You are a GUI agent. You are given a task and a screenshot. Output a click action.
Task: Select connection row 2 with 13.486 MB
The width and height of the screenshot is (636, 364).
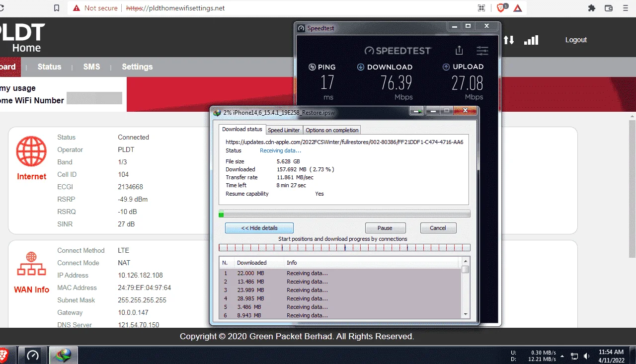click(340, 282)
